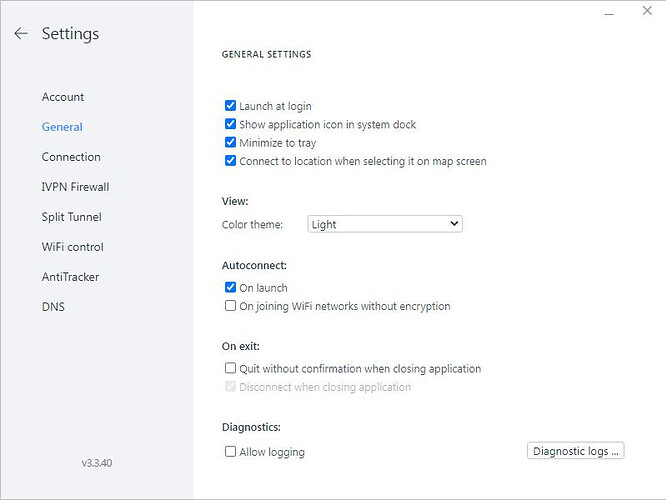Open the Color theme dropdown

click(x=385, y=225)
